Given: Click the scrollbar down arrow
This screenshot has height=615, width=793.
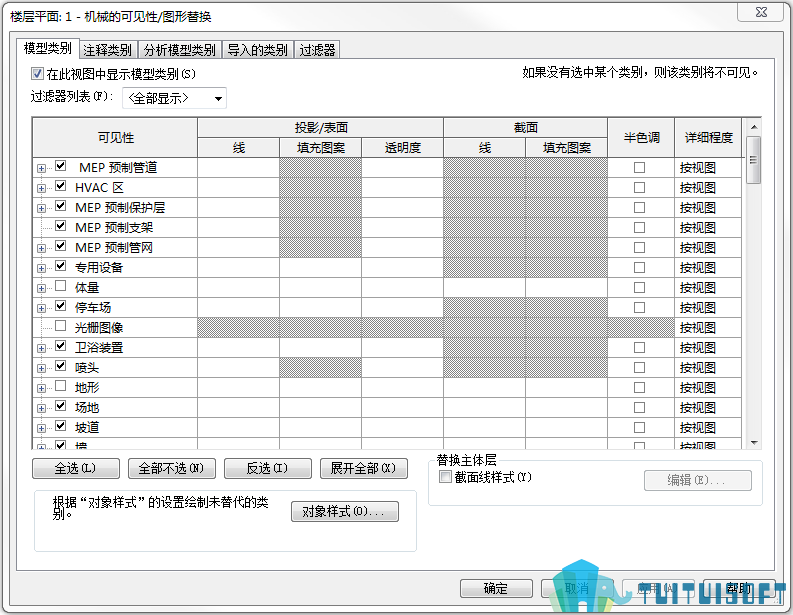Looking at the screenshot, I should coord(754,443).
